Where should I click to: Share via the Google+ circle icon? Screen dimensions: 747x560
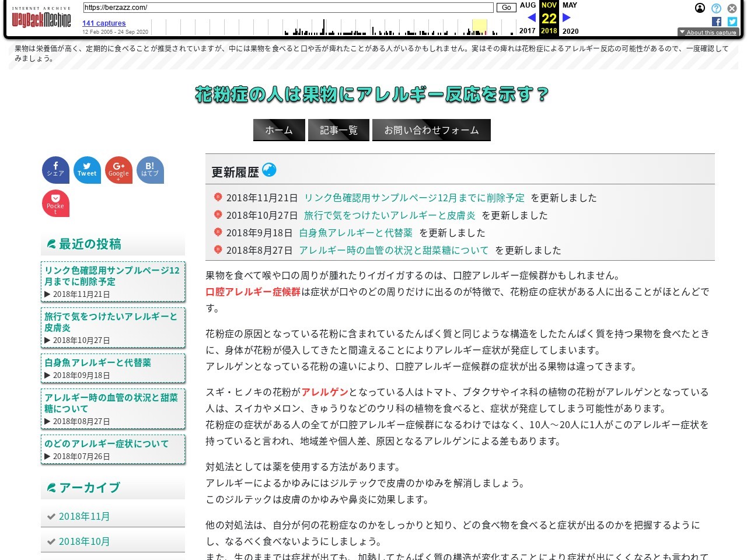click(118, 170)
